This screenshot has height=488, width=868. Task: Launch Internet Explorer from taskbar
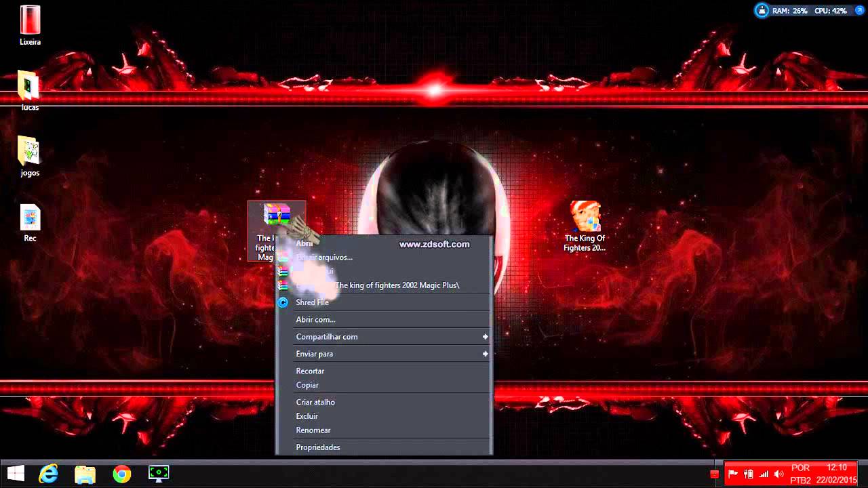49,474
